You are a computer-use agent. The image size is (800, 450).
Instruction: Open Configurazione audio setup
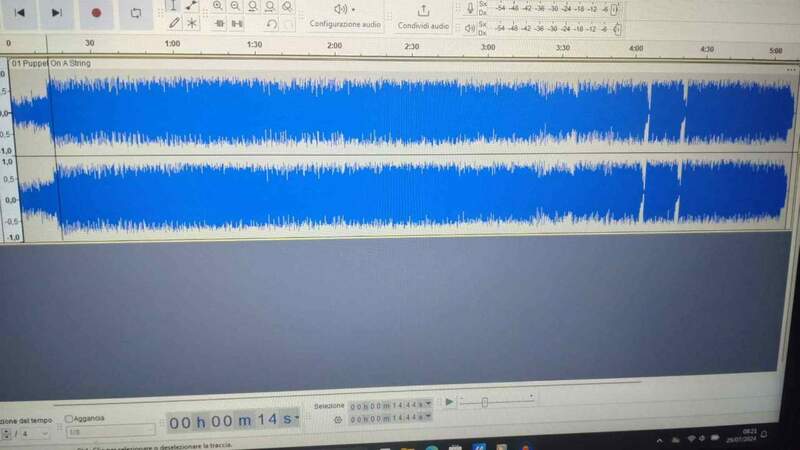(345, 16)
